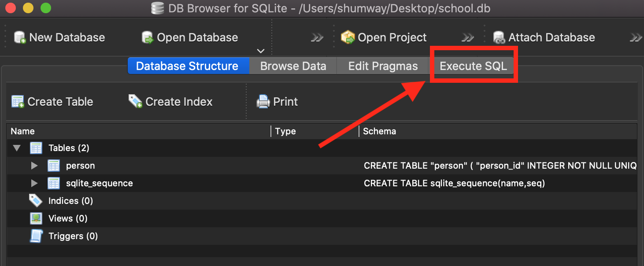Select the person table row
Viewport: 644px width, 266px height.
pos(322,166)
